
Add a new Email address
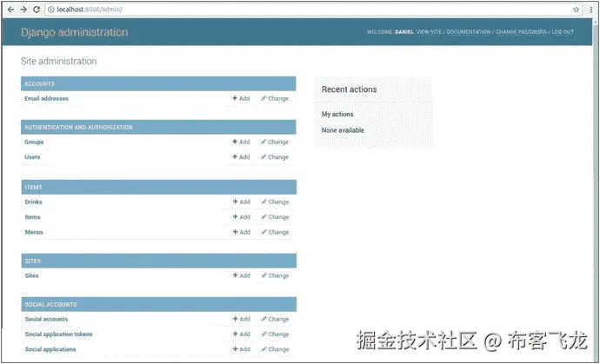click(x=241, y=99)
